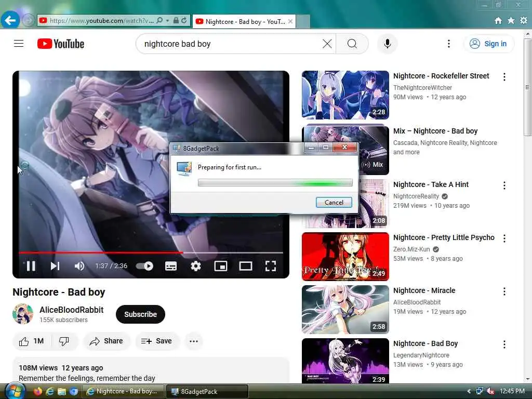Go to the YouTube home logo
Screen dimensions: 532x399
point(61,44)
